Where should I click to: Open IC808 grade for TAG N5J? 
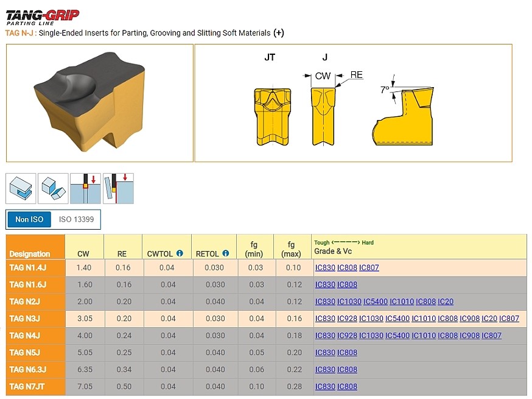tap(347, 353)
